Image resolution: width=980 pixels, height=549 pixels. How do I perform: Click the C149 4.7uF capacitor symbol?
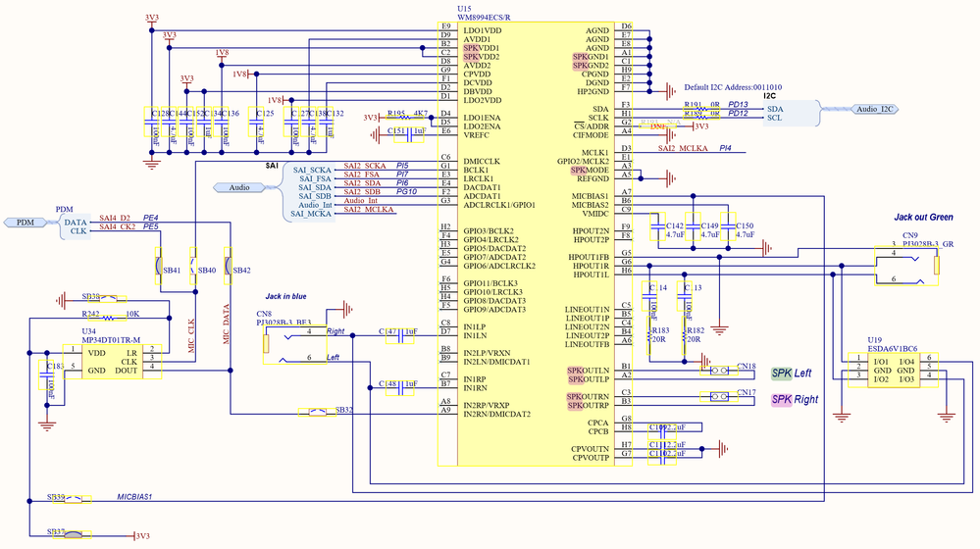[x=693, y=227]
